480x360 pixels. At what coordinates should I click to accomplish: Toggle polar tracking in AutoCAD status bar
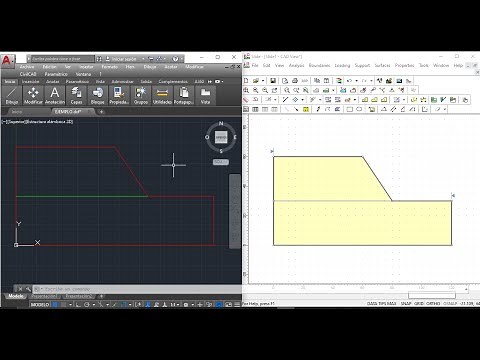pos(87,304)
